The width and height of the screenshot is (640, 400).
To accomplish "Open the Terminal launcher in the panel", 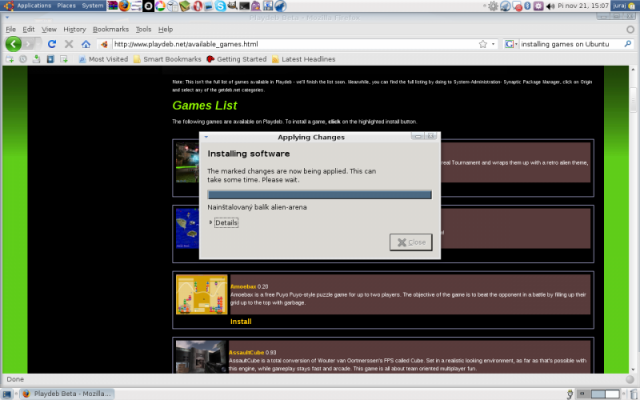I will (x=244, y=6).
